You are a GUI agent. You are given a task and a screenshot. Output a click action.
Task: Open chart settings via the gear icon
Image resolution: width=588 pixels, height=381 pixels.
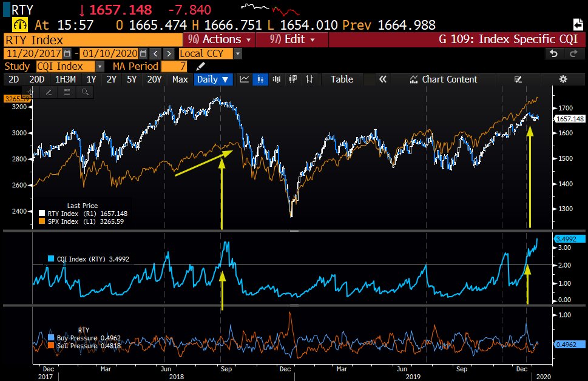pyautogui.click(x=563, y=79)
